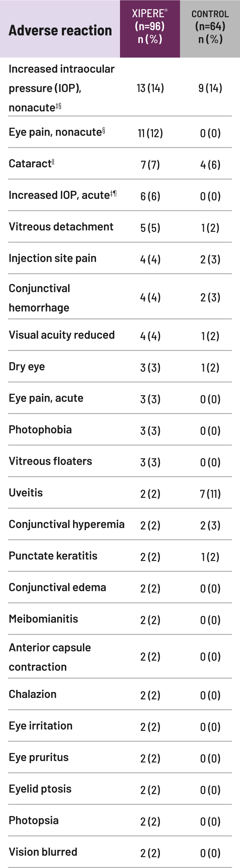Click the Adverse reaction column header
Viewport: 240px width, 868px height.
tap(60, 31)
